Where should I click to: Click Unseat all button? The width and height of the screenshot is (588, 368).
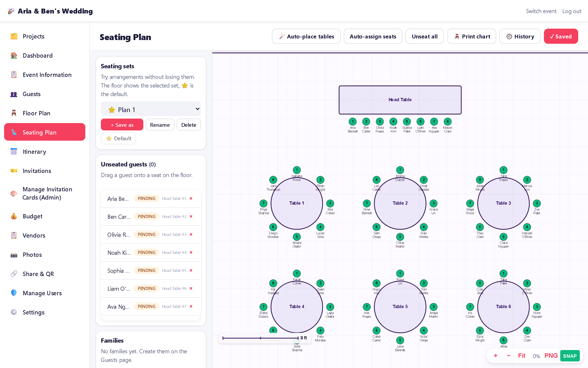pos(424,36)
